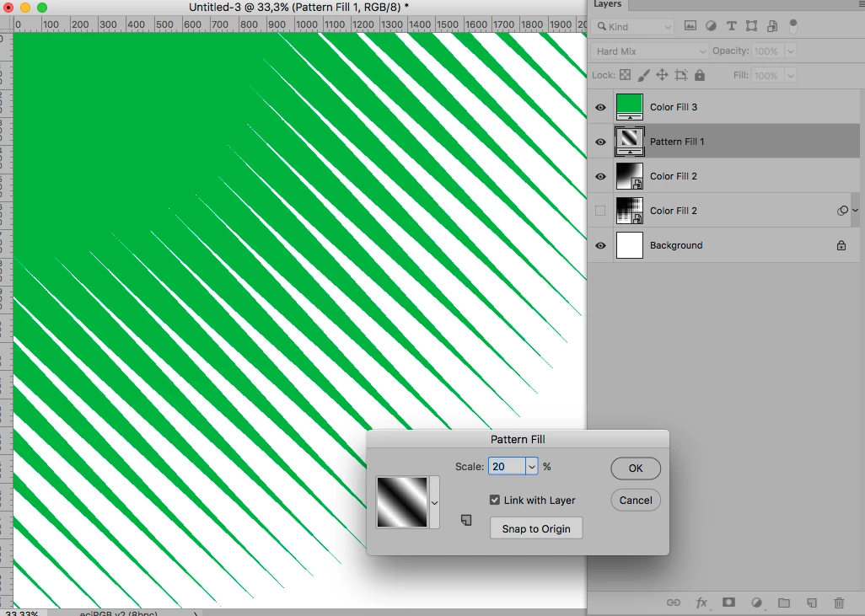Open the Fill slider dropdown arrow
865x616 pixels.
[791, 76]
